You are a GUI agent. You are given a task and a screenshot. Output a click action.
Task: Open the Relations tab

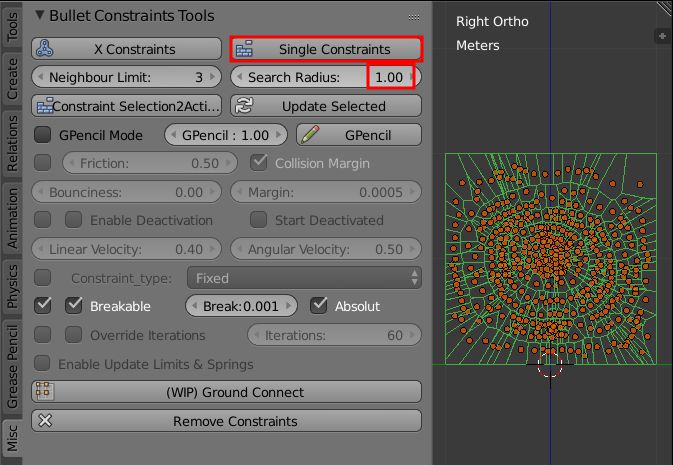[12, 143]
